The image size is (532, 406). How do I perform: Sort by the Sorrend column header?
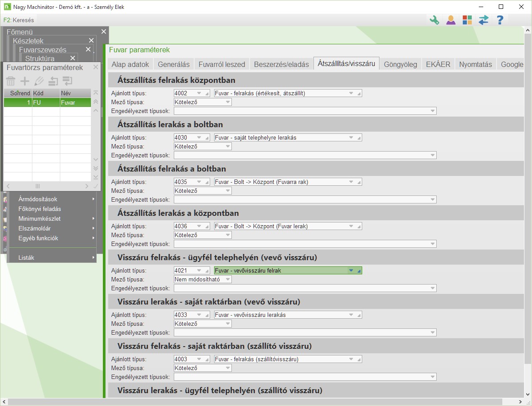tap(18, 93)
